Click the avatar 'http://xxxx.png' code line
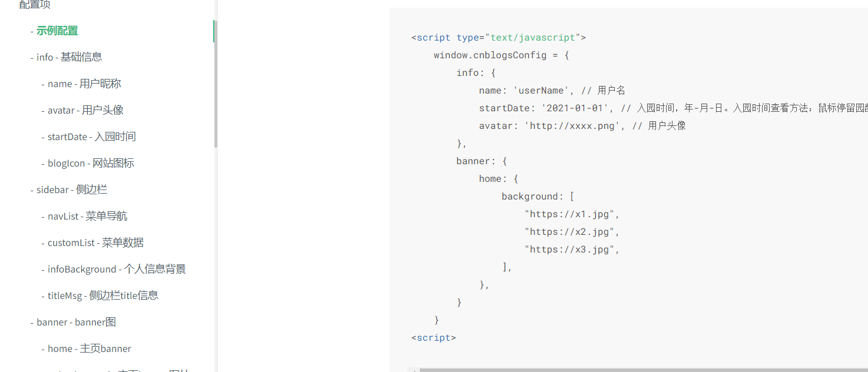Screen dimensions: 868x372 point(582,126)
